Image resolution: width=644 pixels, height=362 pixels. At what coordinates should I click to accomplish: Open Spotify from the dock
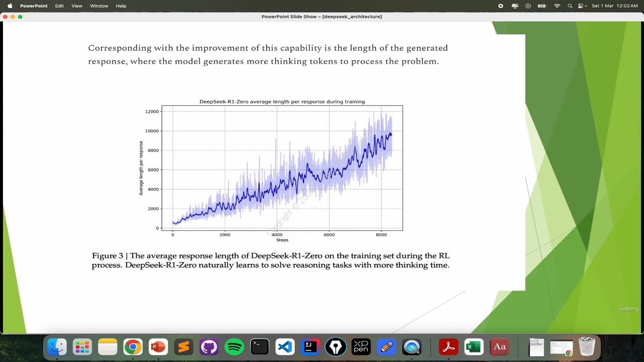tap(234, 347)
